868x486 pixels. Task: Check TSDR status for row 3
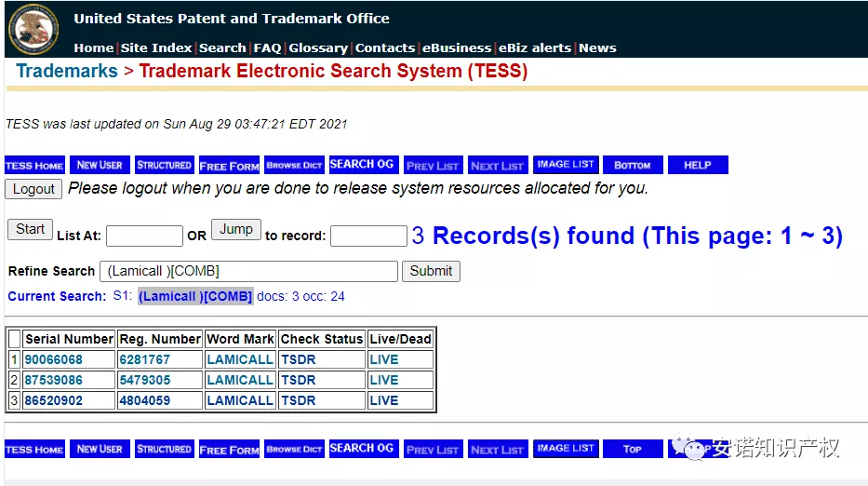click(299, 400)
